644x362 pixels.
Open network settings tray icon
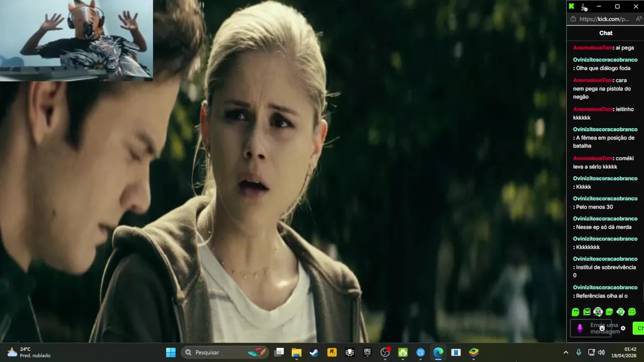pyautogui.click(x=591, y=352)
